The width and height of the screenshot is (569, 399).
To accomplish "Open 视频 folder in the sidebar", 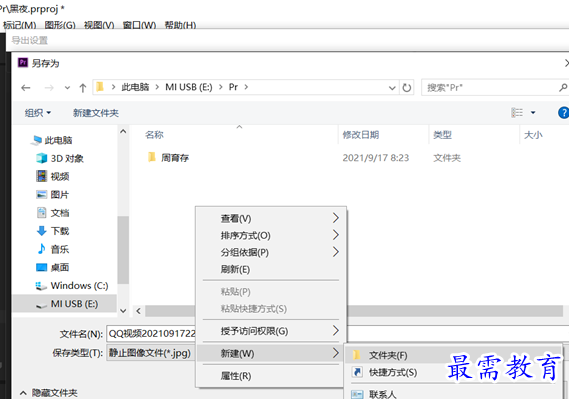I will click(x=53, y=177).
